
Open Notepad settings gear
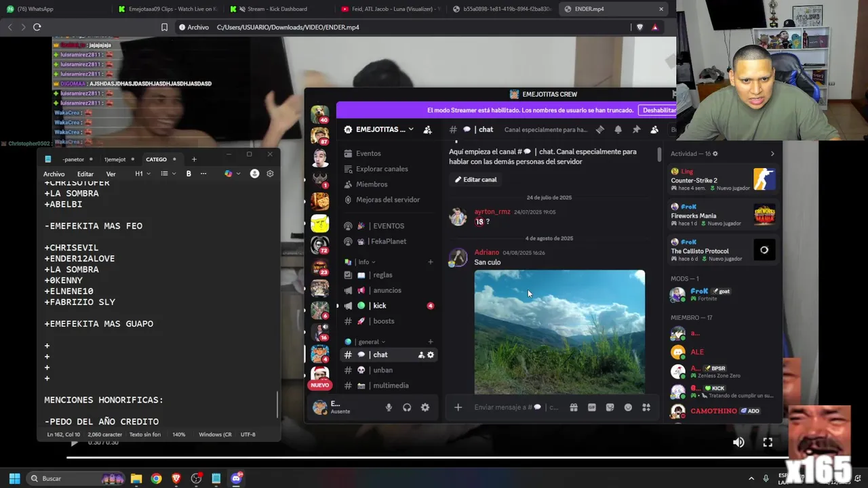pyautogui.click(x=270, y=174)
